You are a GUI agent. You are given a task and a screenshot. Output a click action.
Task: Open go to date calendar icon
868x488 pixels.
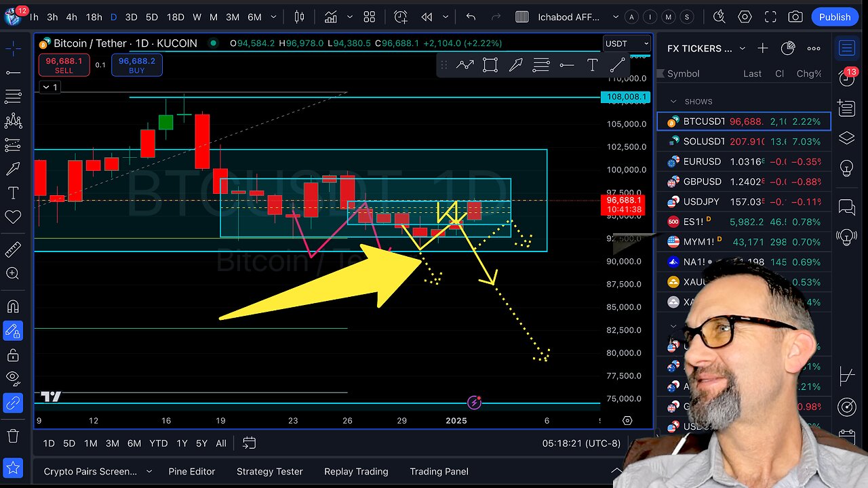pos(249,443)
